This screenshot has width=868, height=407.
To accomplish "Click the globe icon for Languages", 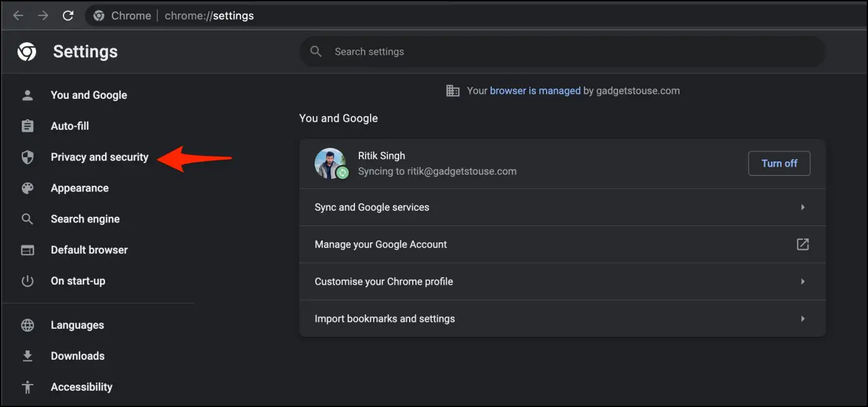I will (27, 325).
